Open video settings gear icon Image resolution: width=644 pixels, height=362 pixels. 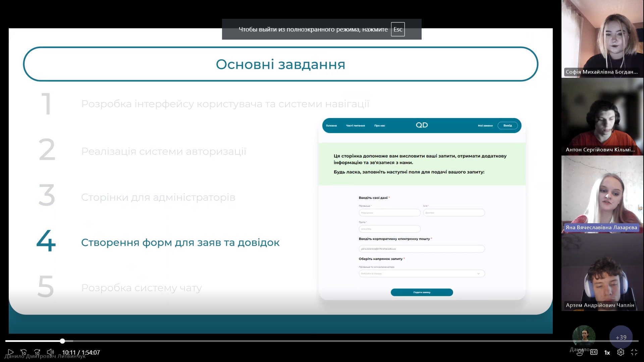tap(621, 352)
